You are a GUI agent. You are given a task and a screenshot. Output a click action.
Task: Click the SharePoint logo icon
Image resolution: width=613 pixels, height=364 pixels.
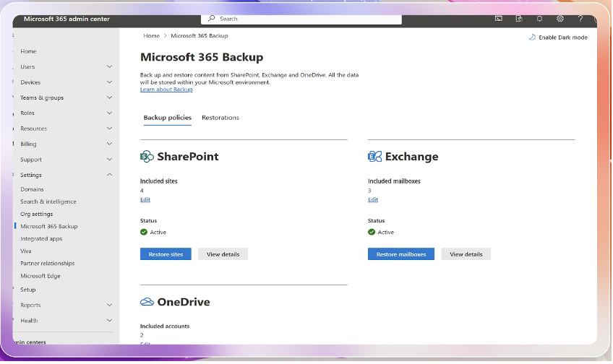[x=147, y=157]
